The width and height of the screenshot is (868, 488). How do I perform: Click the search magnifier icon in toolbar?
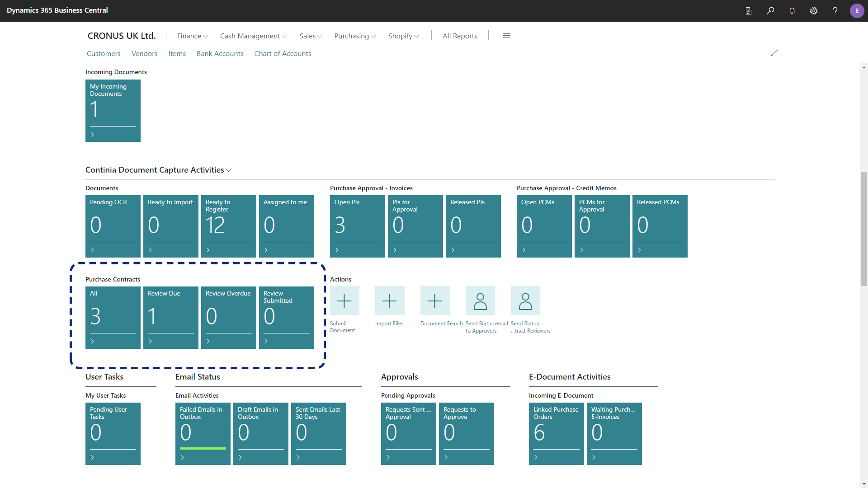[771, 10]
